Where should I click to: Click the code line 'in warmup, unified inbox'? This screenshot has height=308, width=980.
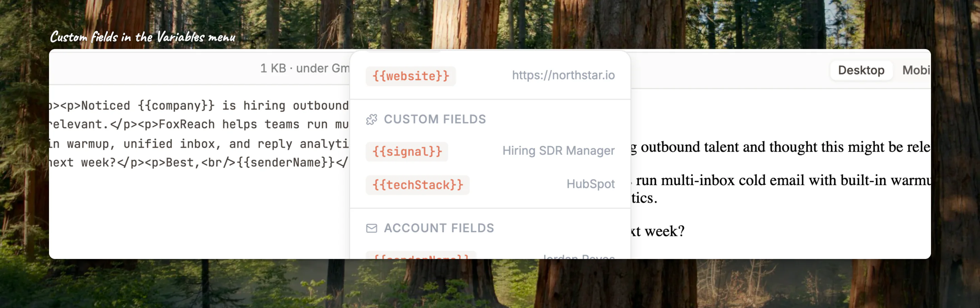[199, 144]
